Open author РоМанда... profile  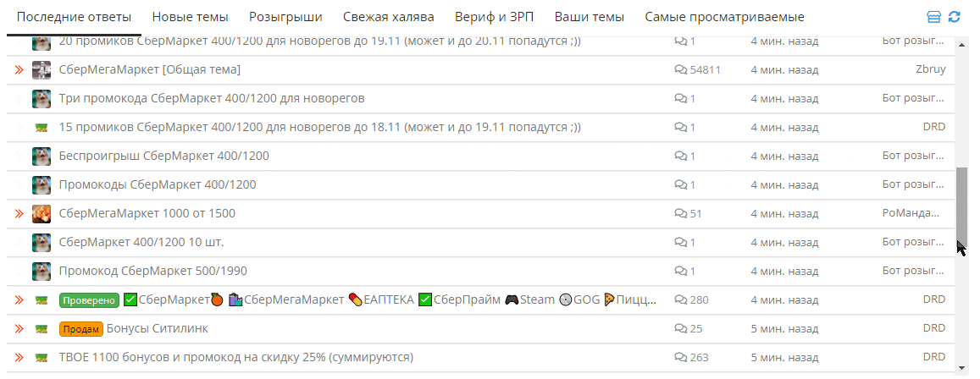pyautogui.click(x=911, y=213)
